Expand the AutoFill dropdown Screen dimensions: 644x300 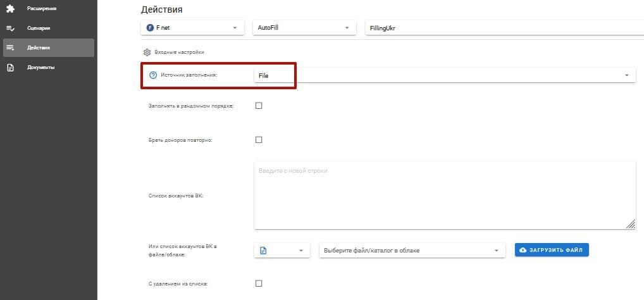[304, 28]
